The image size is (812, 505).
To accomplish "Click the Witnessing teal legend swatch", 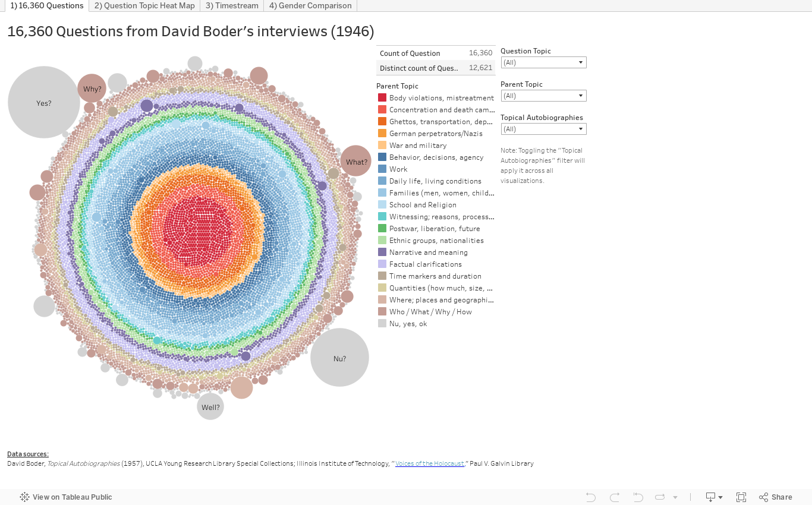I will coord(382,216).
